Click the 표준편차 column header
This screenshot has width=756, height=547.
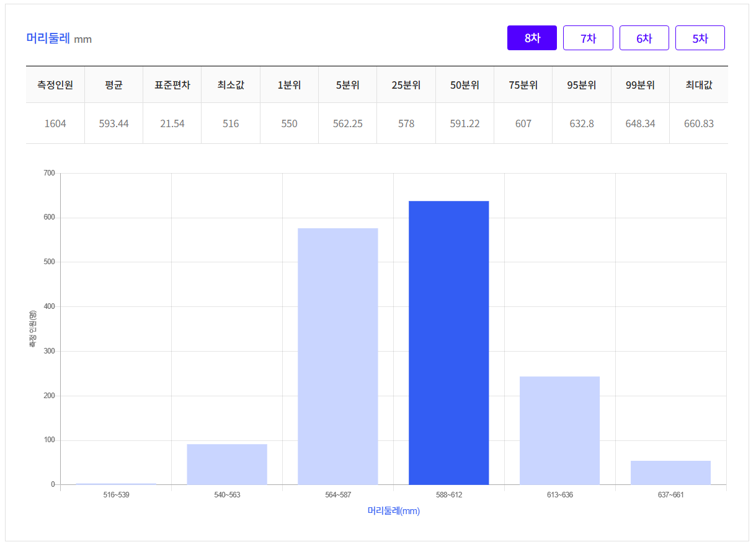(x=172, y=85)
